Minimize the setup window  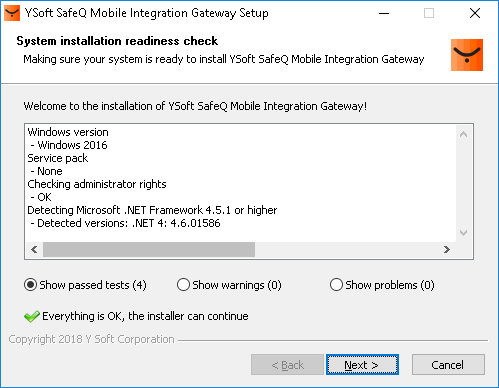click(384, 13)
